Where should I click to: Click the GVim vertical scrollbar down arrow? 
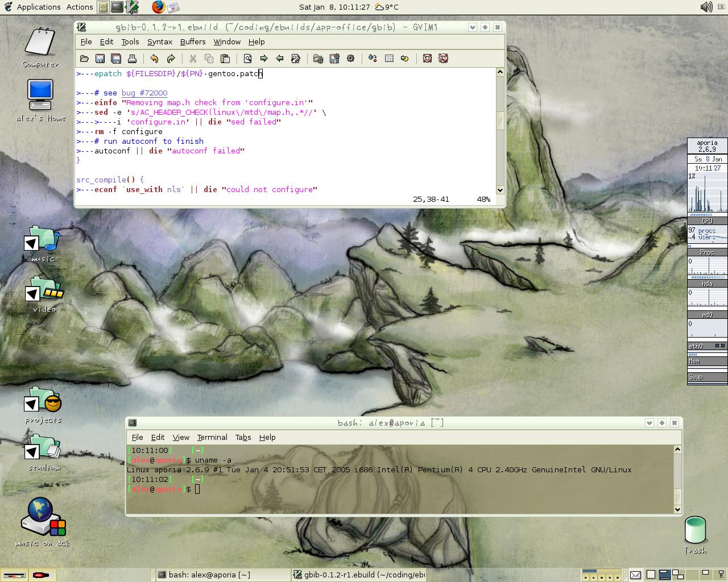click(x=500, y=190)
